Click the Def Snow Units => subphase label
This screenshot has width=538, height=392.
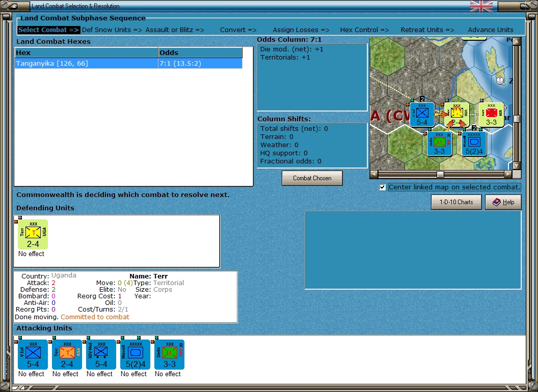(x=112, y=30)
